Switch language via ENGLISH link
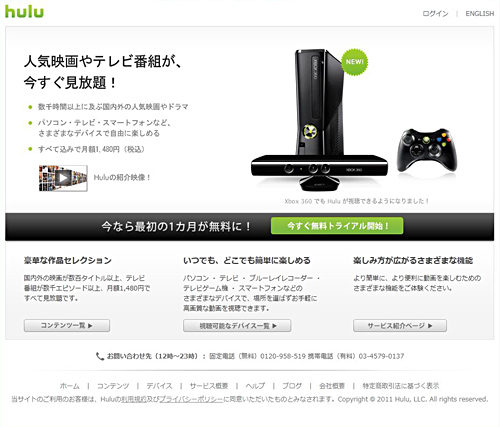The height and width of the screenshot is (427, 500). pyautogui.click(x=480, y=14)
